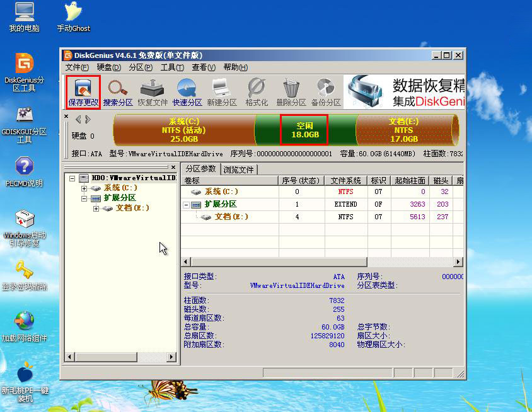Select the Windows启动引导修复 desktop icon

pos(24,228)
